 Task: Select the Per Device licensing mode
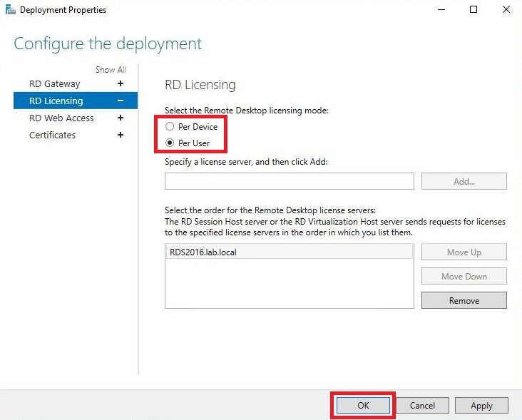(170, 126)
